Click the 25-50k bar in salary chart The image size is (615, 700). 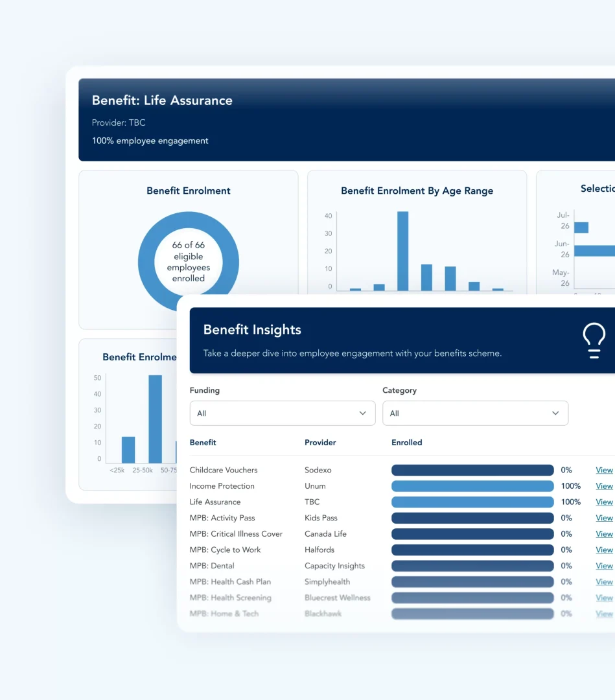point(156,419)
